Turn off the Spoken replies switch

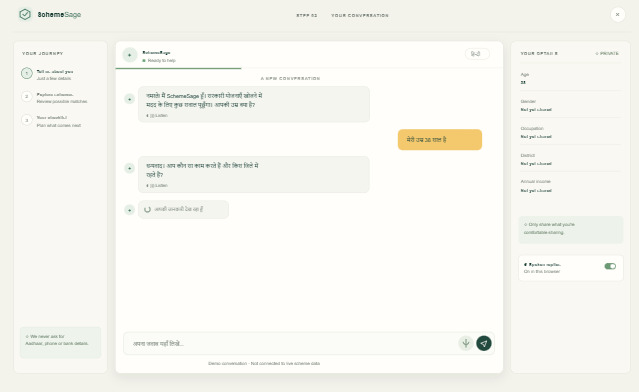610,266
